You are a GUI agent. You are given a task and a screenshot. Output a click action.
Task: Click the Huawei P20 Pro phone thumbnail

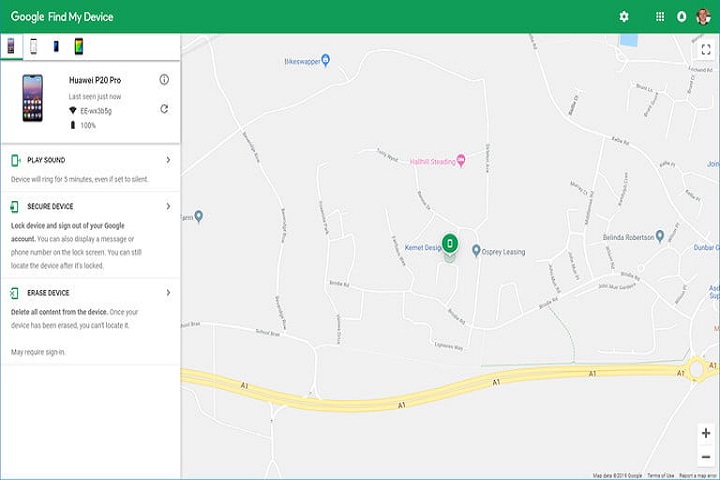coord(33,98)
